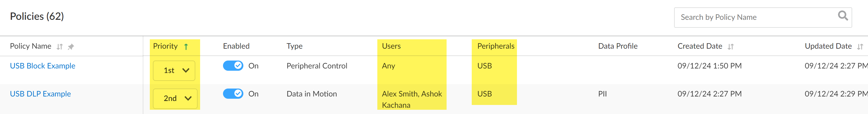Disable the USB DLP Example toggle
This screenshot has height=114, width=868.
(x=233, y=93)
